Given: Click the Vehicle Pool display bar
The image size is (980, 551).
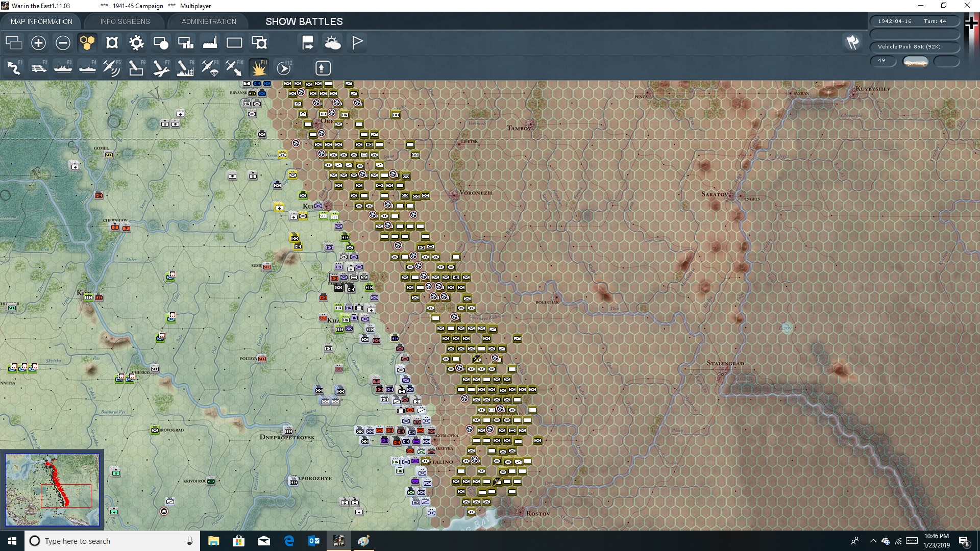Looking at the screenshot, I should (914, 46).
